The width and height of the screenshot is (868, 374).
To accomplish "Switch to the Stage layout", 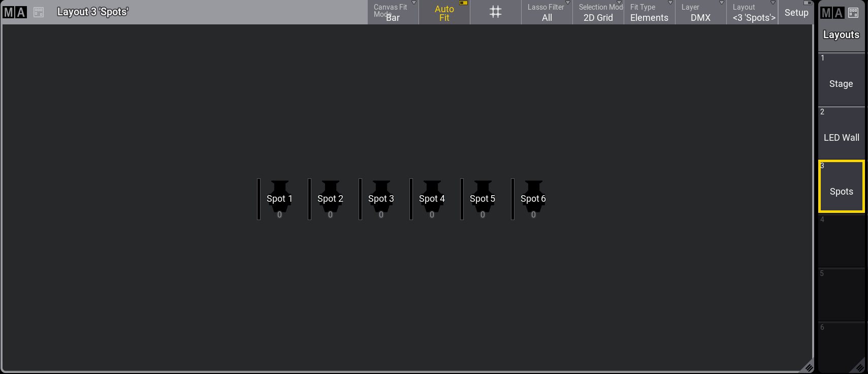I will pyautogui.click(x=841, y=80).
